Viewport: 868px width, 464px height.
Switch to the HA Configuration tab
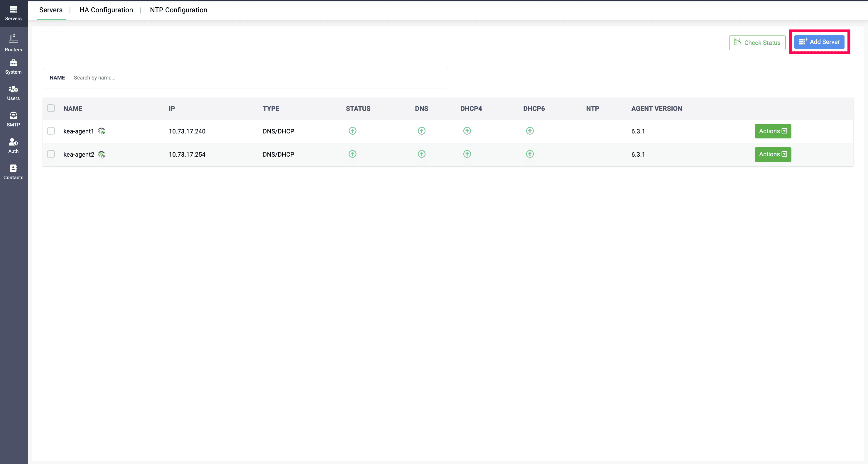point(106,10)
